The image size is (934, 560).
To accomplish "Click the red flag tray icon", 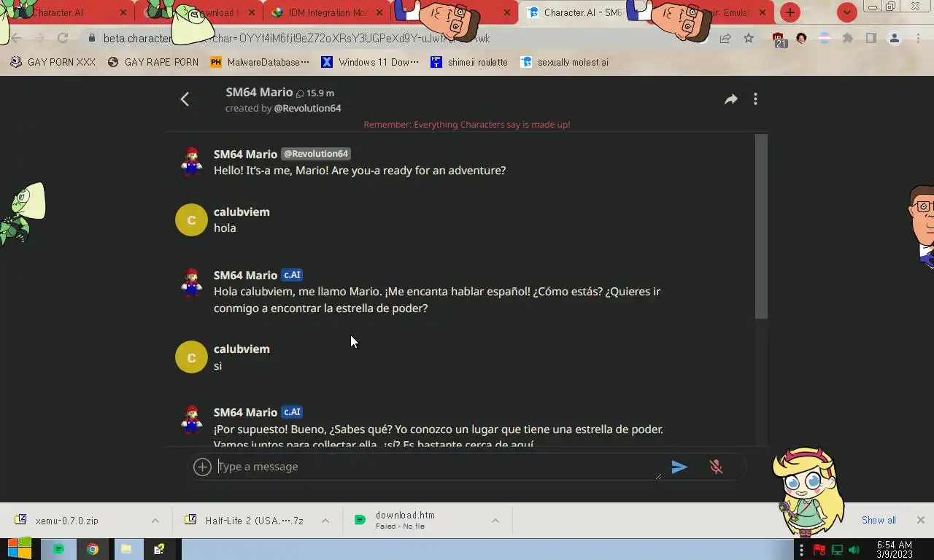I will pos(819,550).
